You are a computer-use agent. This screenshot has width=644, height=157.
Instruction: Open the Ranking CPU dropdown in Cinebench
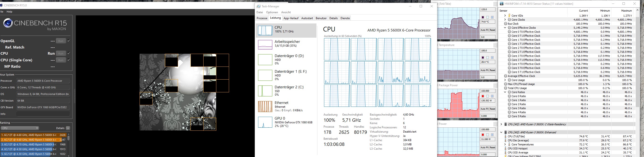20,128
